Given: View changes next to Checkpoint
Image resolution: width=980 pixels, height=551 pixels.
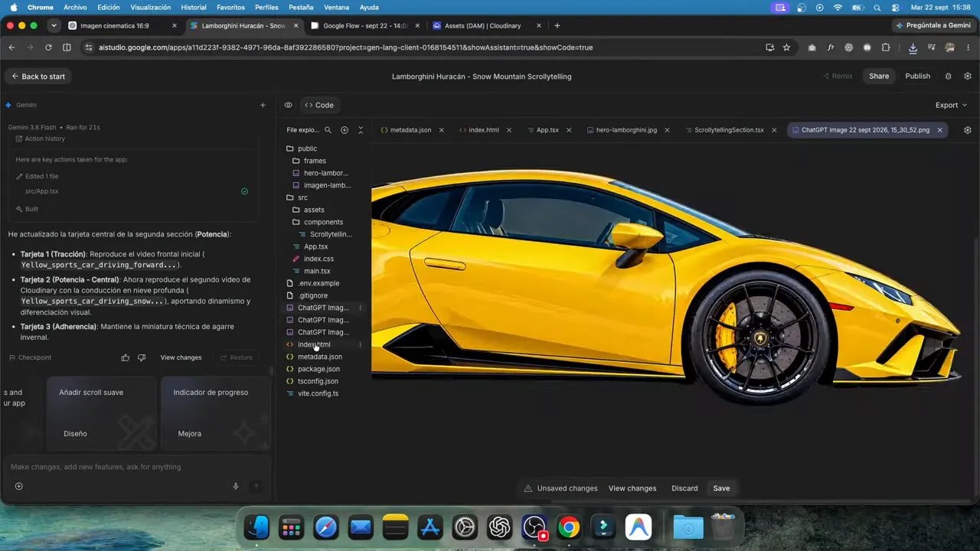Looking at the screenshot, I should (181, 357).
